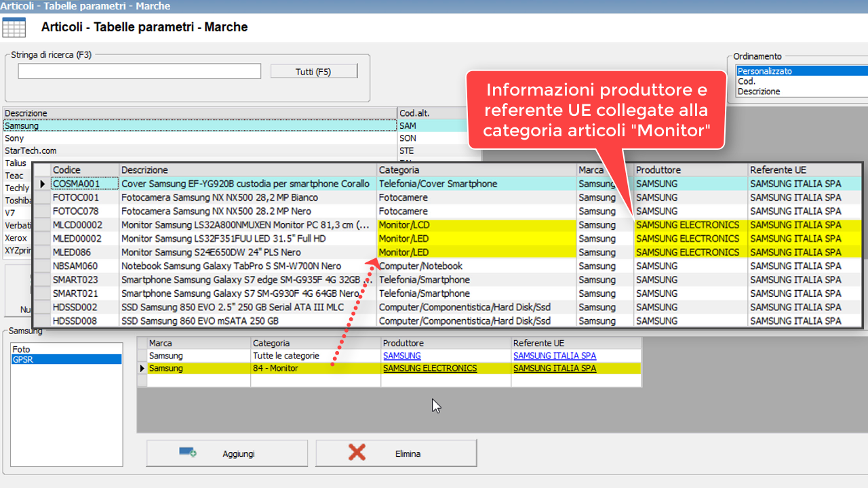Click the Stringa di ricerca input field
The width and height of the screenshot is (868, 488).
pyautogui.click(x=139, y=71)
